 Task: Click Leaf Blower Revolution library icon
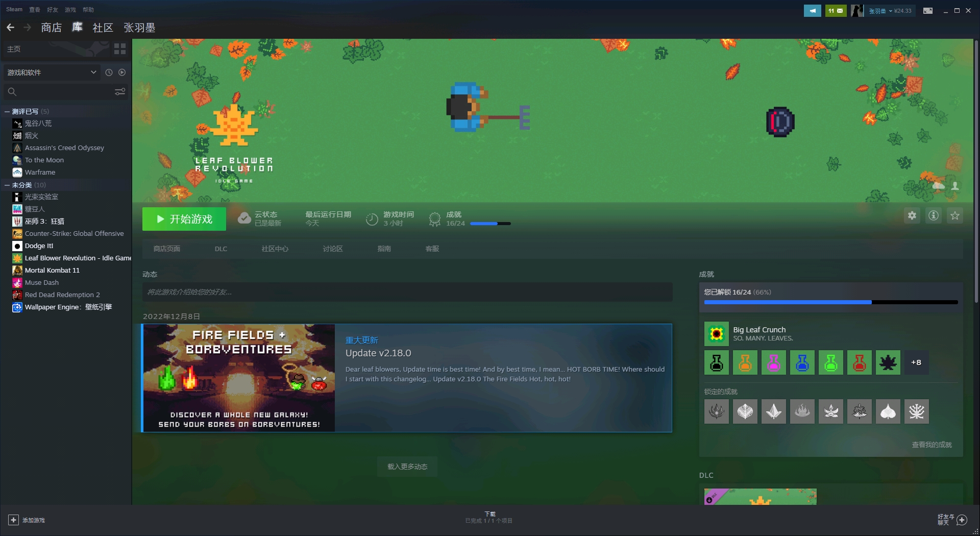17,258
